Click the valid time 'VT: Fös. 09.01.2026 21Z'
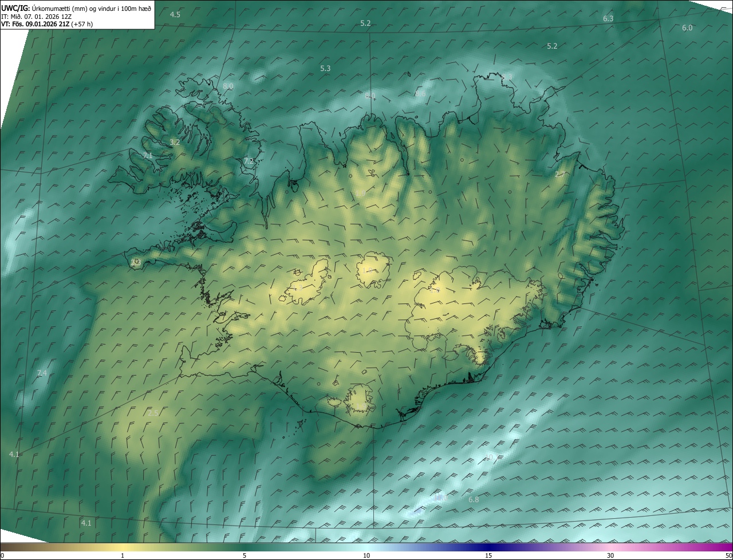The image size is (733, 560). (x=36, y=24)
